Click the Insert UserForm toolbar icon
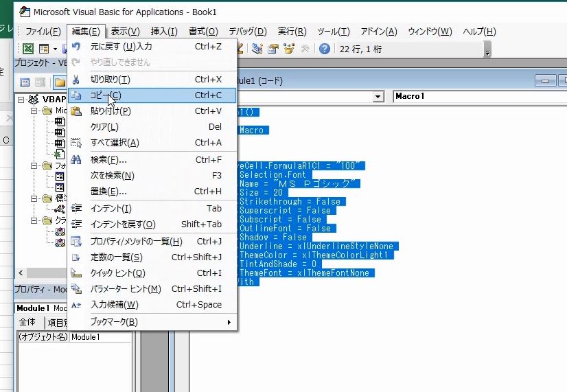This screenshot has height=392, width=567. click(x=44, y=49)
